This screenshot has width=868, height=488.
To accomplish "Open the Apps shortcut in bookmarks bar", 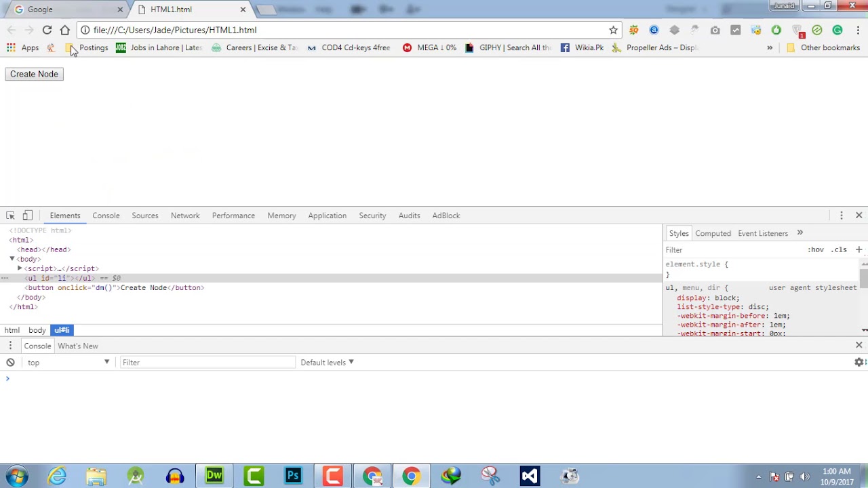I will pyautogui.click(x=23, y=47).
